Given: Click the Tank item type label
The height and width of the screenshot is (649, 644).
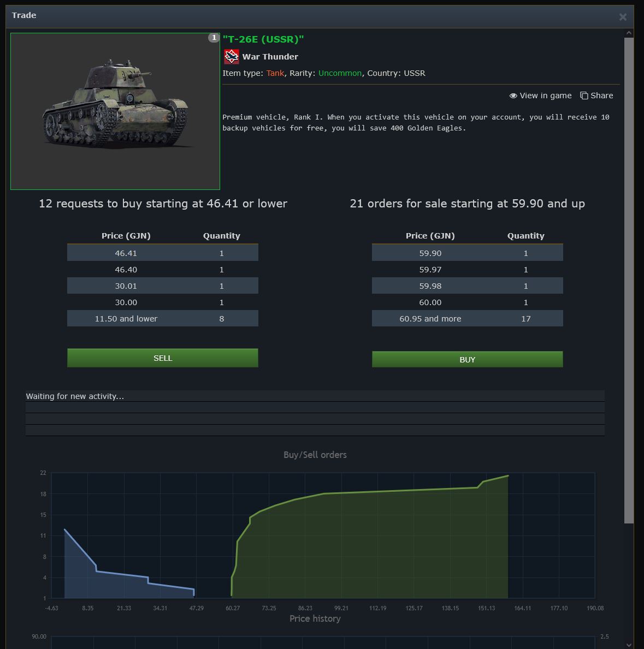Looking at the screenshot, I should pyautogui.click(x=275, y=73).
